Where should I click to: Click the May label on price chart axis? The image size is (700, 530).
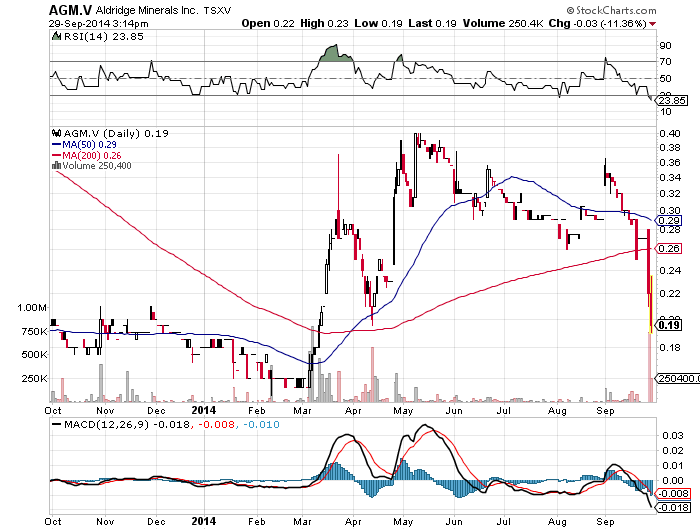tap(403, 410)
